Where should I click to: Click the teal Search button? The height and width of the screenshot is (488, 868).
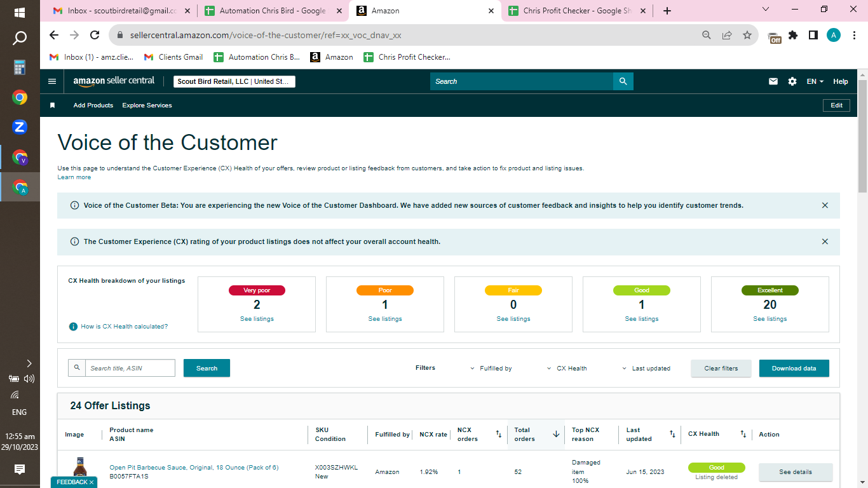(207, 368)
